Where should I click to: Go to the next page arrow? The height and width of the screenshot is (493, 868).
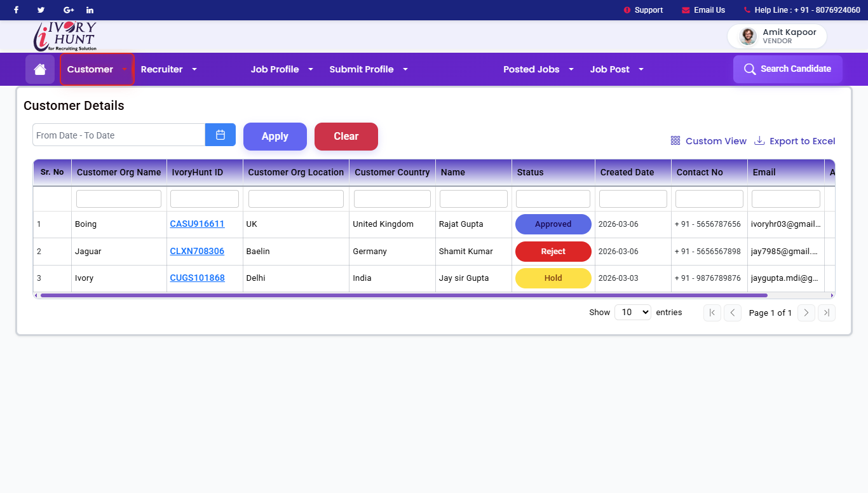pos(806,313)
